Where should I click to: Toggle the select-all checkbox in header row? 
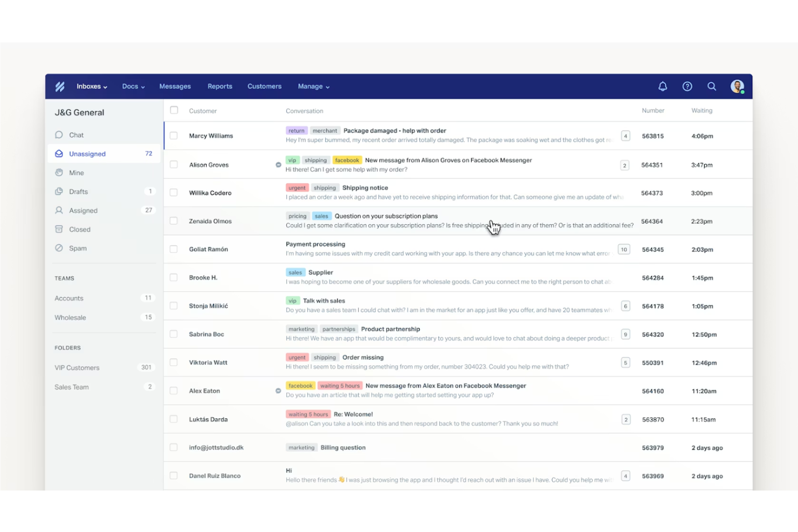coord(174,110)
